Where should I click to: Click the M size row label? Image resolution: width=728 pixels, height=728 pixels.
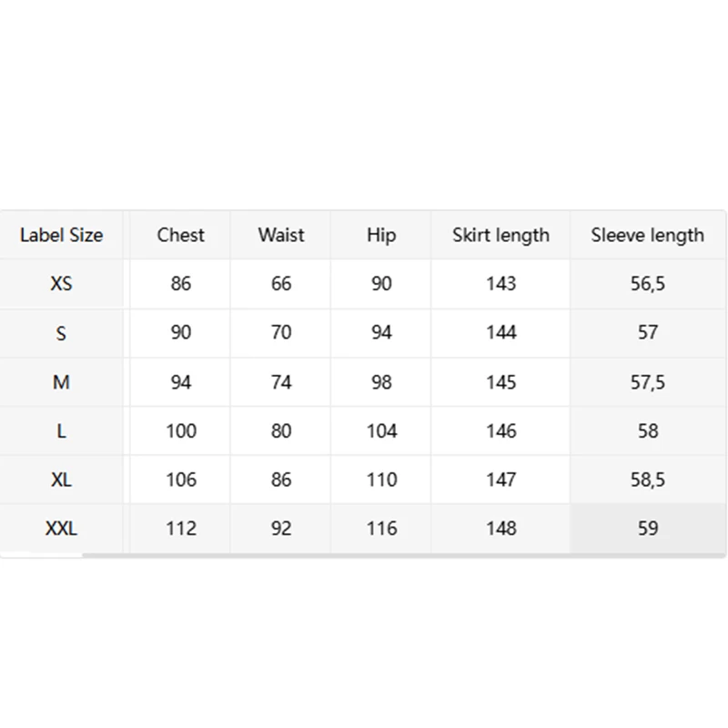[x=61, y=382]
